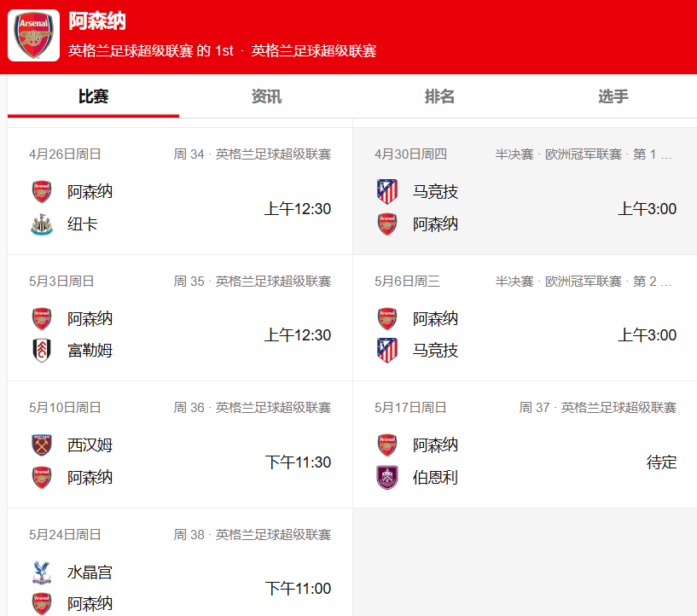
Task: Click the 阿森纳 title in the red header
Action: point(97,21)
